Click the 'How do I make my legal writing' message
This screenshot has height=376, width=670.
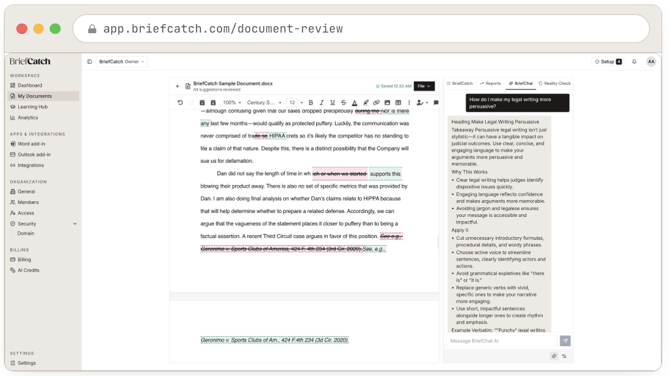coord(517,103)
